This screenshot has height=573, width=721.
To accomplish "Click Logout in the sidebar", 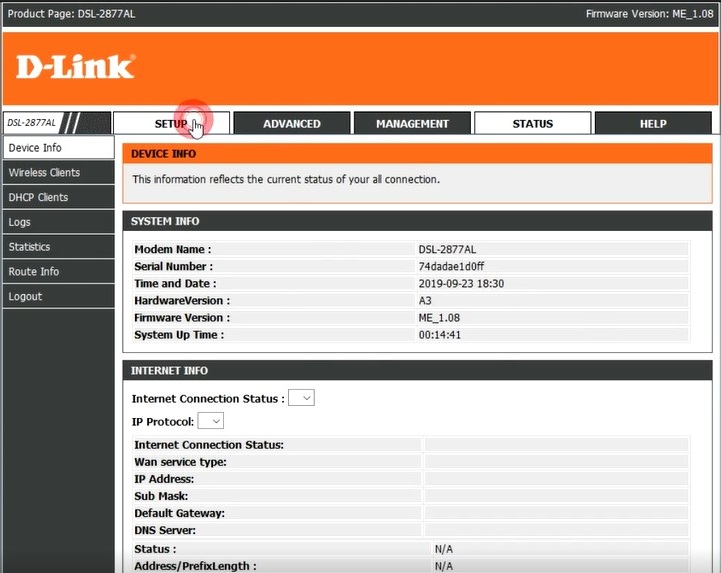I will point(58,296).
